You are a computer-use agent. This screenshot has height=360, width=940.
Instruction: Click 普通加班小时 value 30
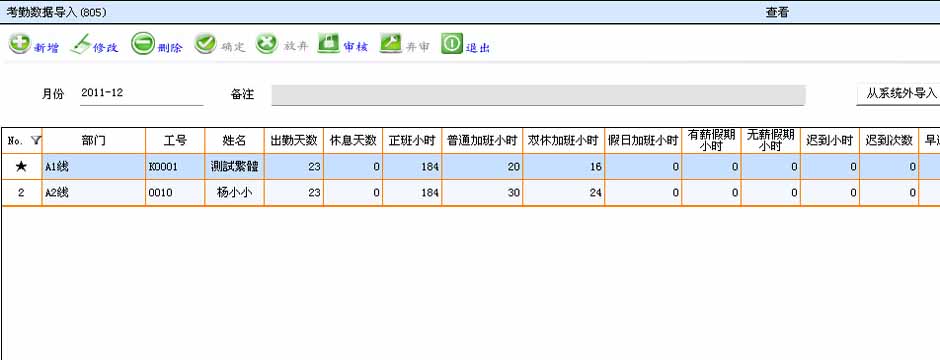(482, 193)
